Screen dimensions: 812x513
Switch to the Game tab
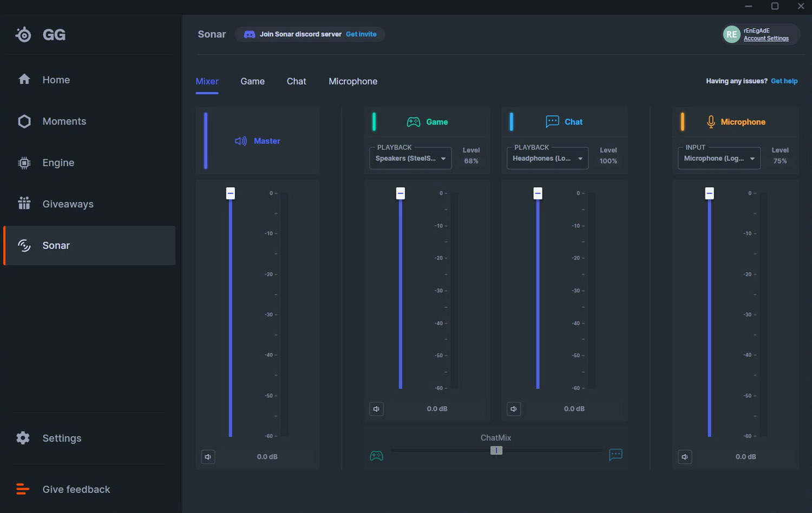click(x=252, y=81)
